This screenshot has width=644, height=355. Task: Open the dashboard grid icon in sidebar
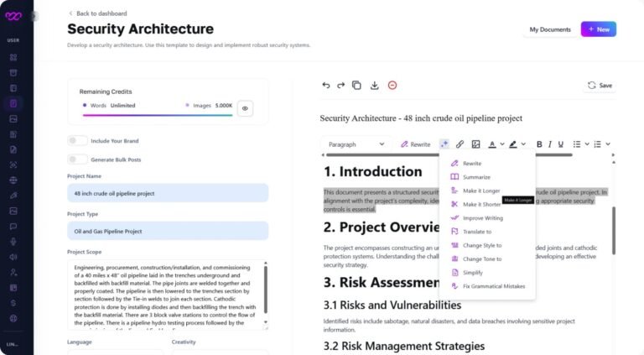pos(13,57)
